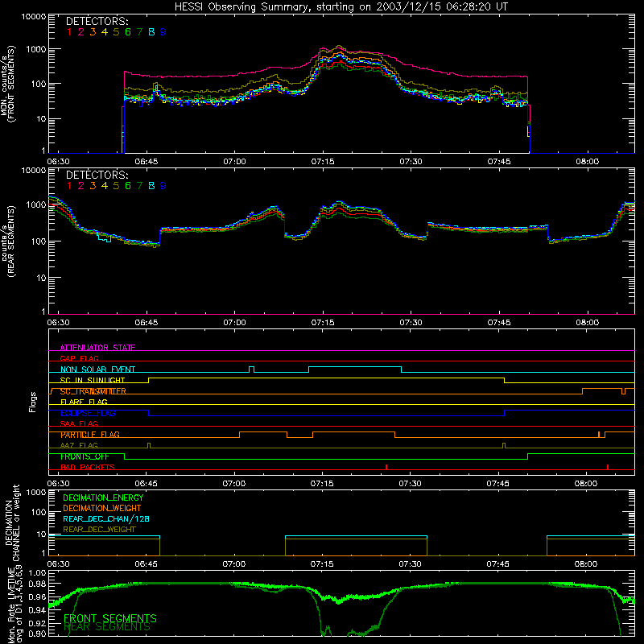Image resolution: width=644 pixels, height=644 pixels.
Task: Click the 07:15 tick label under front segments plot
Action: tap(323, 162)
